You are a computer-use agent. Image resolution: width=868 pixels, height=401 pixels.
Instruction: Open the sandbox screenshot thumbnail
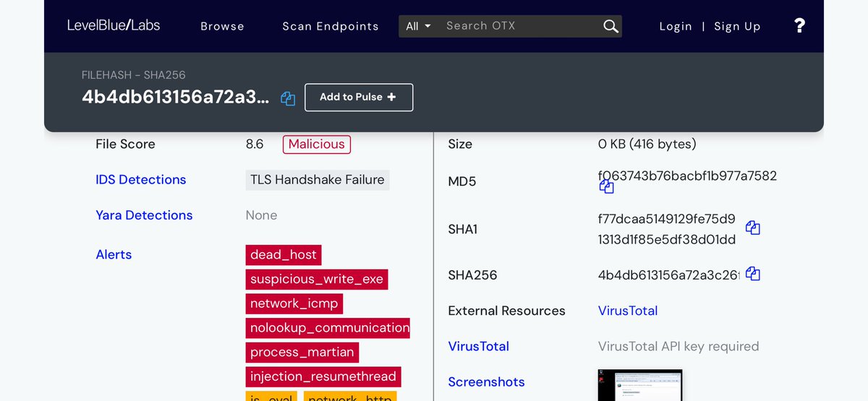pos(639,385)
